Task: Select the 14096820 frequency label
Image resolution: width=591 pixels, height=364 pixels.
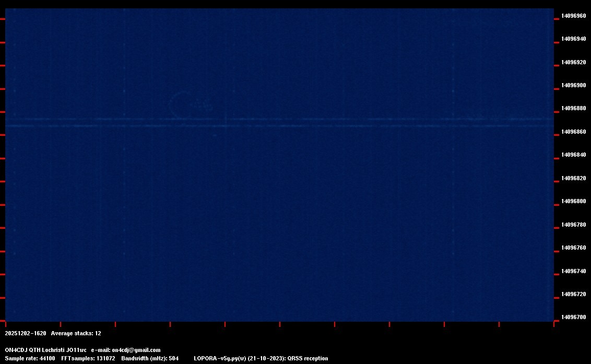Action: click(573, 178)
